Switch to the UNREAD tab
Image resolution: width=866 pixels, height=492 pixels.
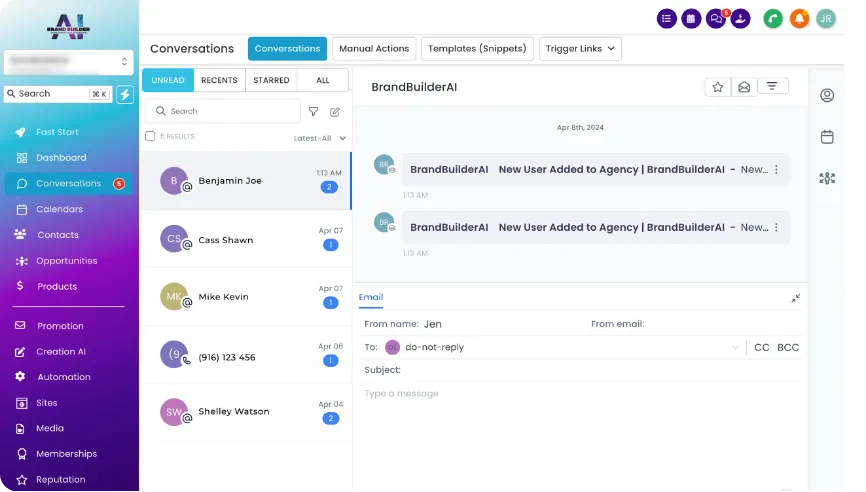point(168,80)
